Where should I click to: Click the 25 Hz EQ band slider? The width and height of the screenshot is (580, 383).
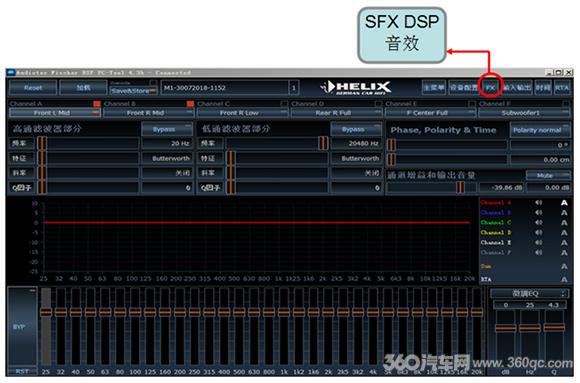tap(46, 326)
